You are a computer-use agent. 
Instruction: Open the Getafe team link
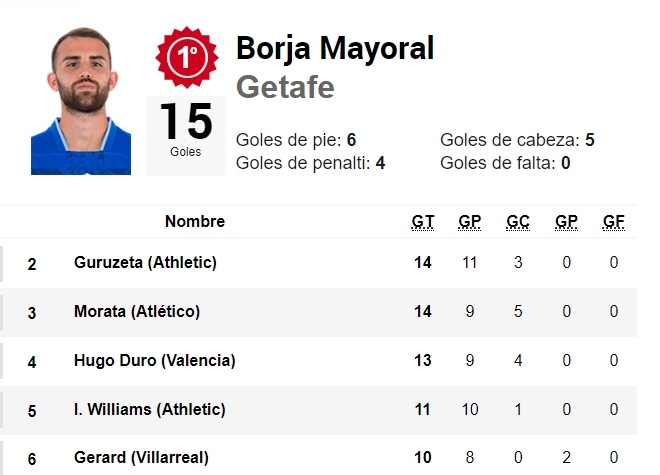coord(285,87)
